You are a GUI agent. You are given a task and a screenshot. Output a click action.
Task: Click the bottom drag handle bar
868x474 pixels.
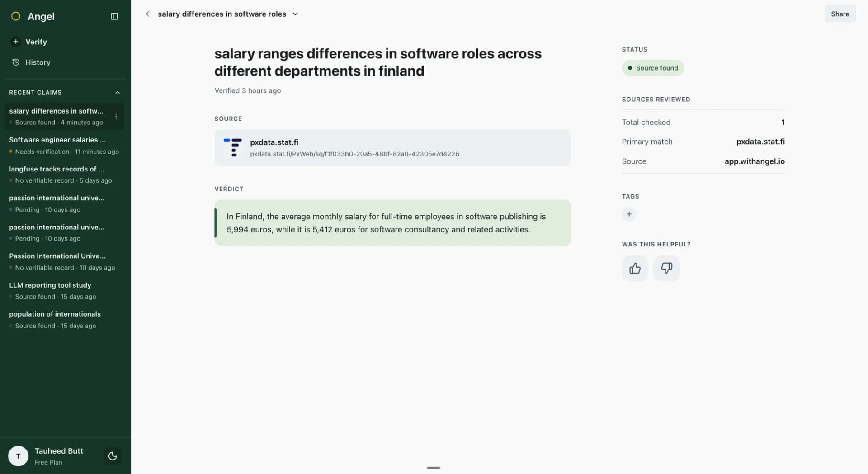(433, 468)
